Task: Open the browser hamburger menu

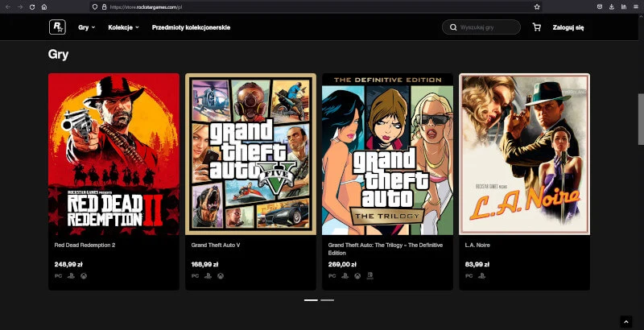Action: click(x=636, y=7)
